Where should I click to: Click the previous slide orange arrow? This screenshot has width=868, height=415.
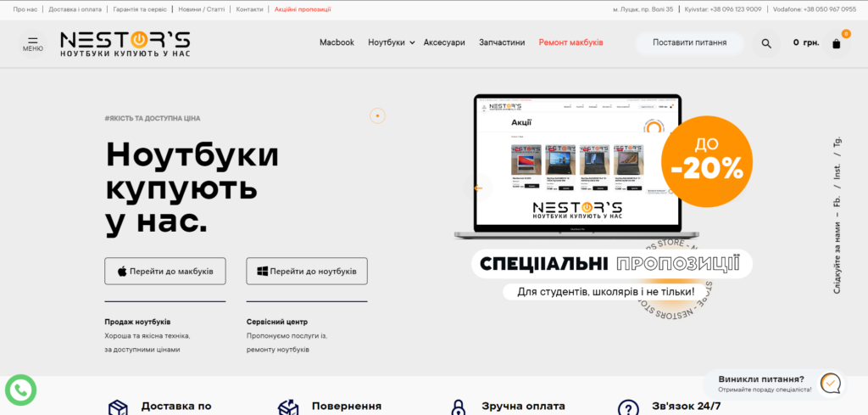(x=479, y=188)
